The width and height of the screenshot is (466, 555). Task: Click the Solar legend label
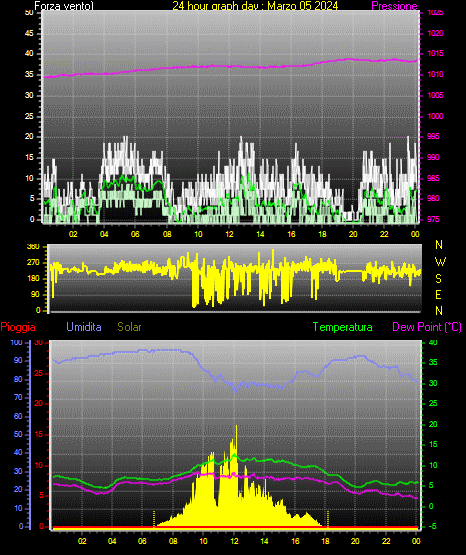pos(129,327)
